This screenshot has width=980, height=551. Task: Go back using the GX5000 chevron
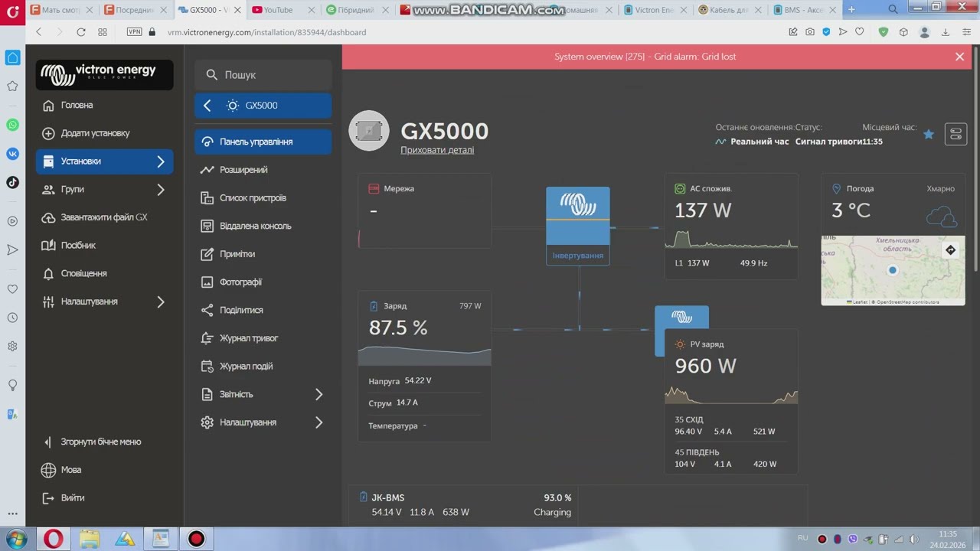click(207, 106)
